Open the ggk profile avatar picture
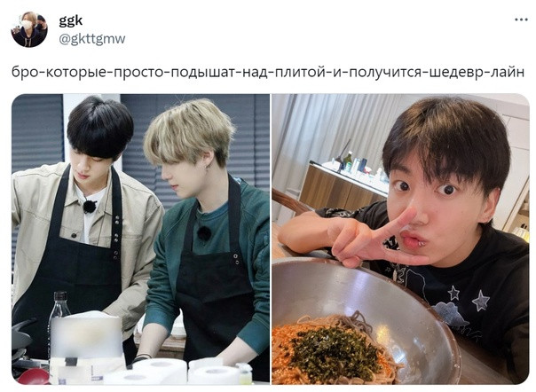The width and height of the screenshot is (536, 392). [29, 29]
